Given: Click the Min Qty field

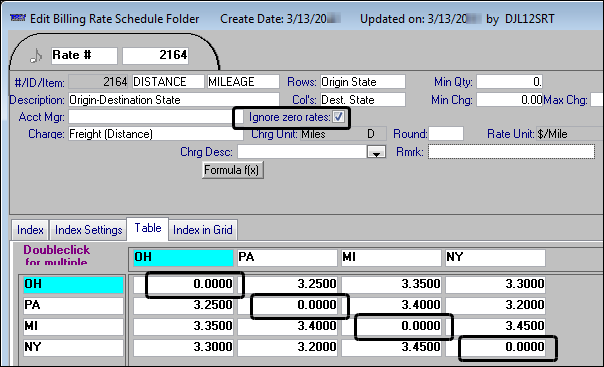Looking at the screenshot, I should (509, 82).
